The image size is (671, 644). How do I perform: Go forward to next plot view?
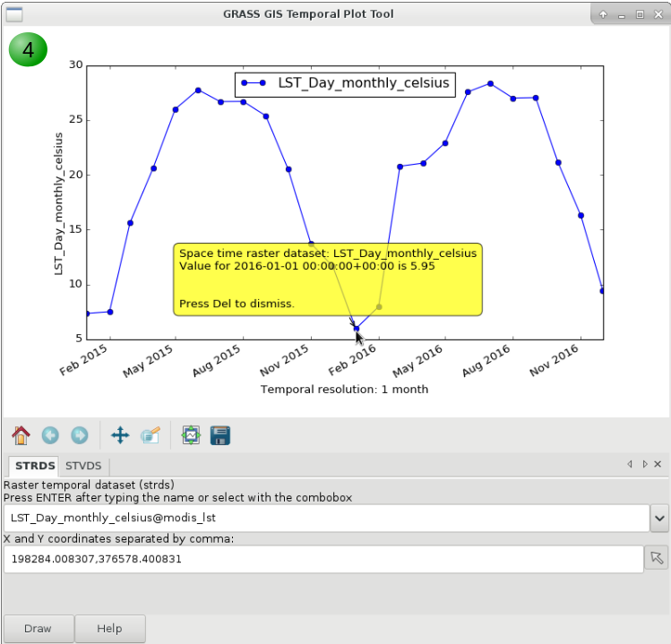(x=80, y=435)
